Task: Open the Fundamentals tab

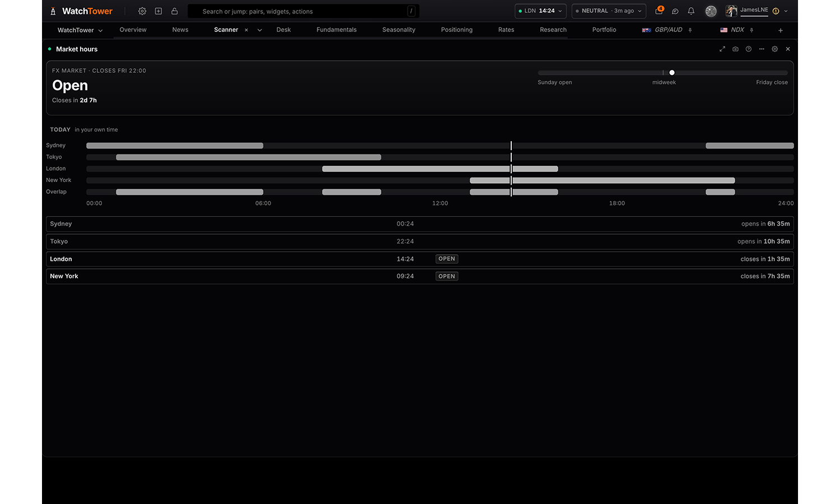Action: tap(337, 30)
